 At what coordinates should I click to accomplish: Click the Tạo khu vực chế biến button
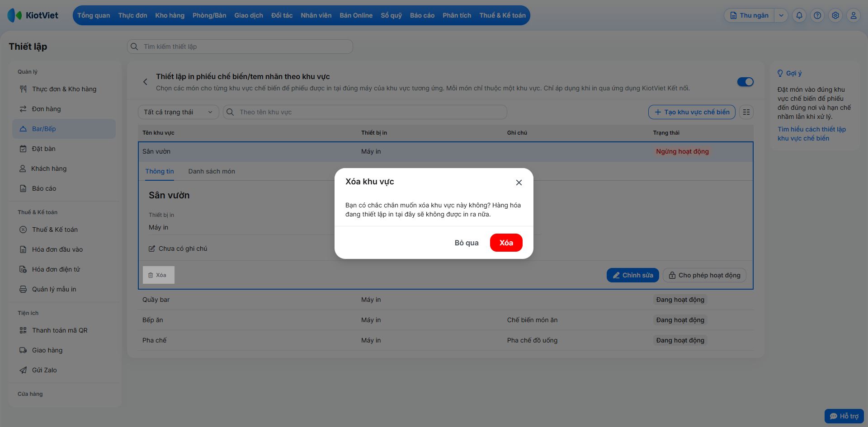click(692, 112)
